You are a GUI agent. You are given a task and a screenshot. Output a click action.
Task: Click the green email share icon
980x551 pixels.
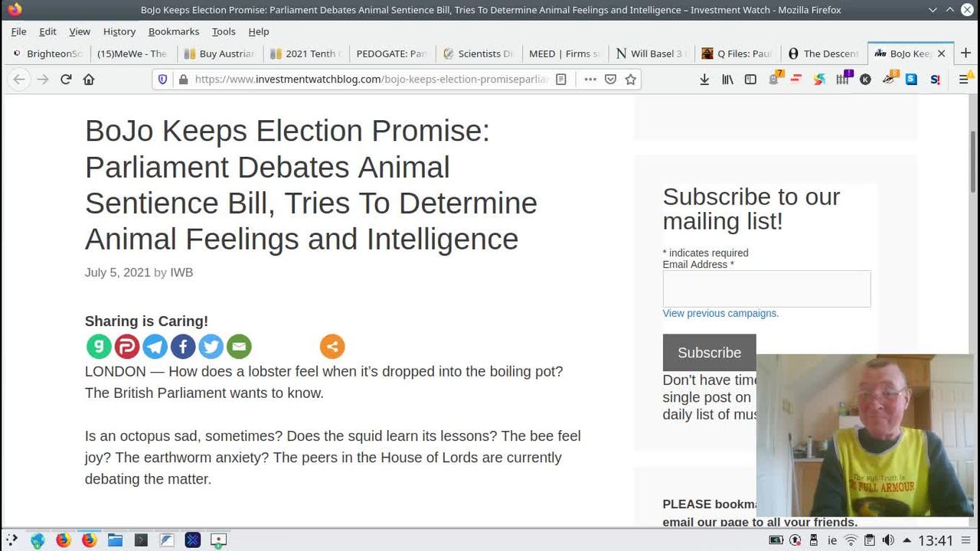coord(239,347)
